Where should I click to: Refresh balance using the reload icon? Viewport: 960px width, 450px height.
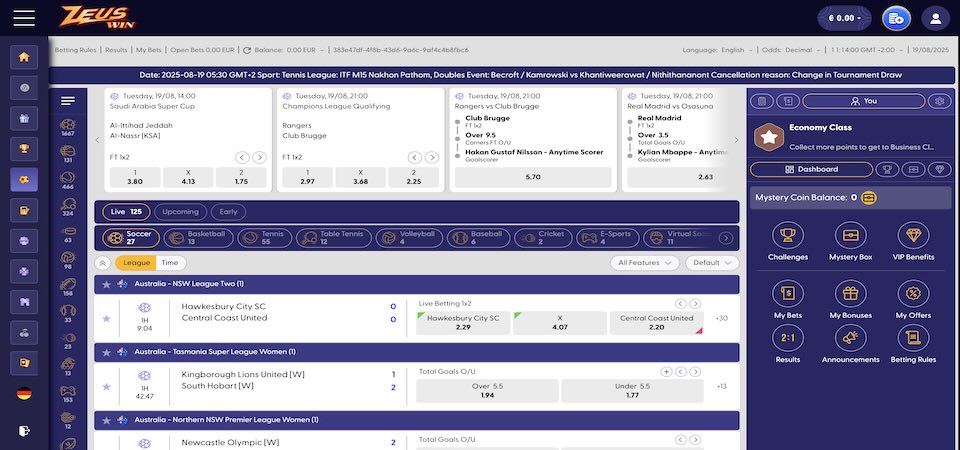pos(247,50)
